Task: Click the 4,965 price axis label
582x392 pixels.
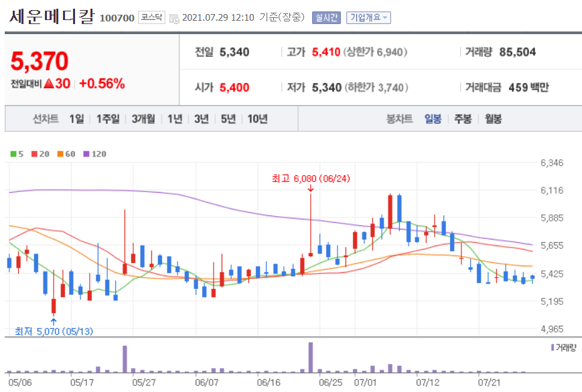Action: click(x=552, y=329)
